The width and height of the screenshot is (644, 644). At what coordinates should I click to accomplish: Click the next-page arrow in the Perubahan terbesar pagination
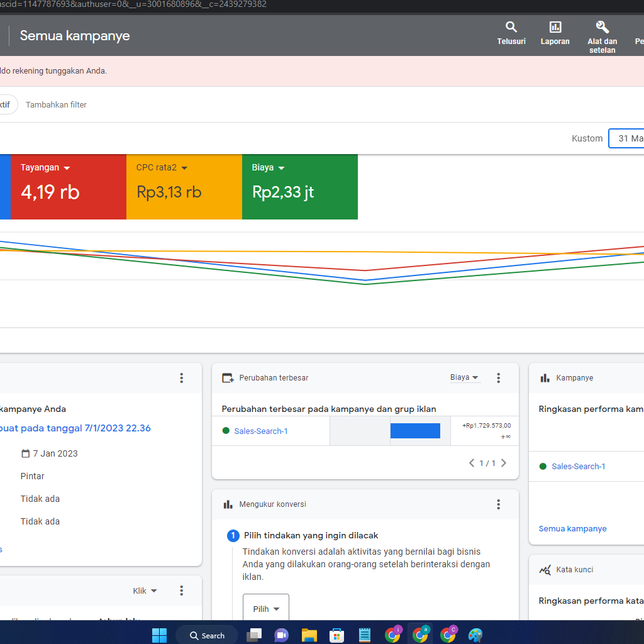click(x=503, y=463)
